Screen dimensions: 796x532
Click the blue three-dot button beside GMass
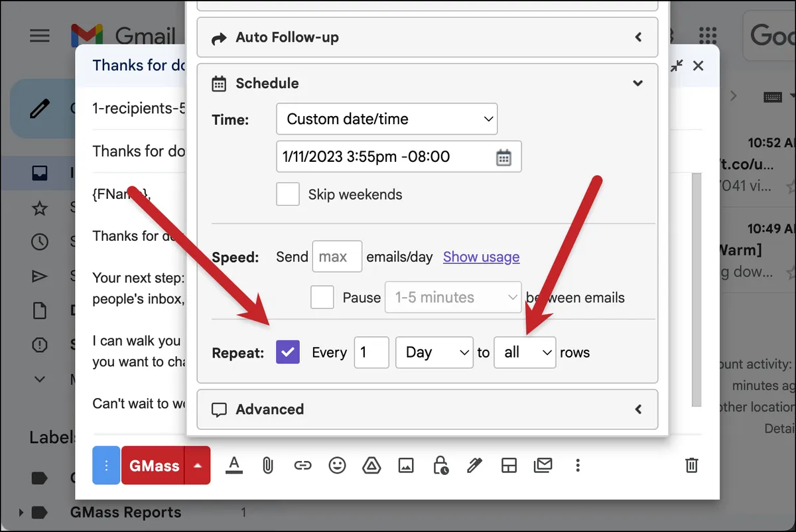tap(106, 466)
